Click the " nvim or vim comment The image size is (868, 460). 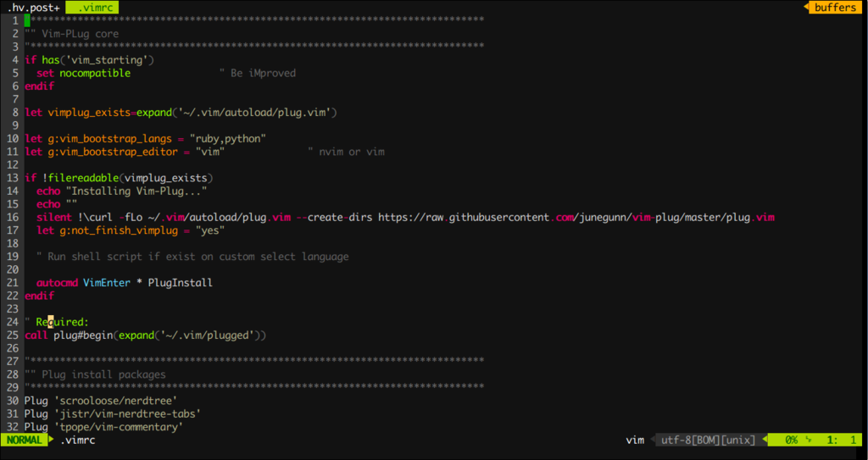[346, 152]
